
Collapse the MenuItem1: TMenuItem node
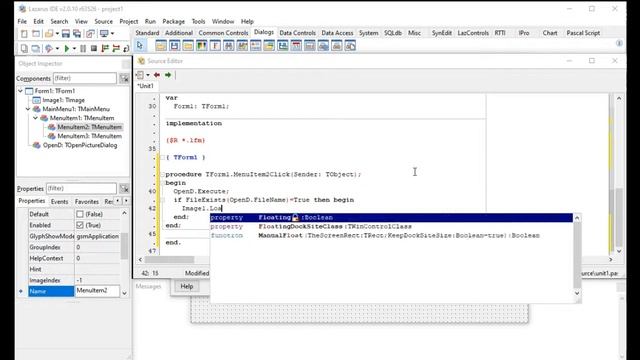click(35, 118)
